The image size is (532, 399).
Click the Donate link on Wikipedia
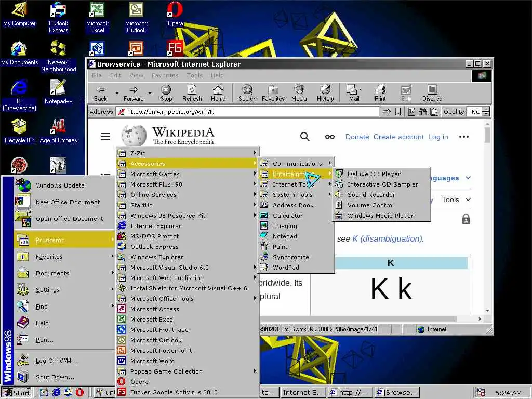pyautogui.click(x=357, y=137)
